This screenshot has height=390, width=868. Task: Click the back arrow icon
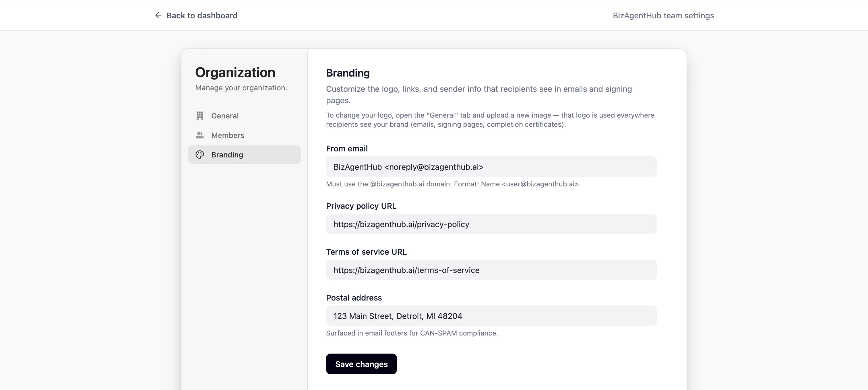[158, 15]
